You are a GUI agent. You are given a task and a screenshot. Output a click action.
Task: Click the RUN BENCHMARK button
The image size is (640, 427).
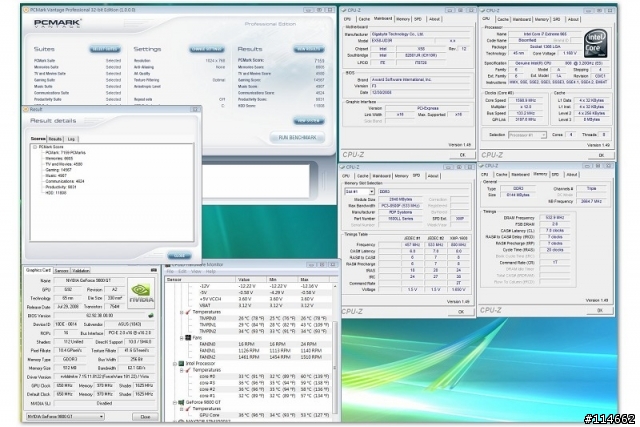297,138
